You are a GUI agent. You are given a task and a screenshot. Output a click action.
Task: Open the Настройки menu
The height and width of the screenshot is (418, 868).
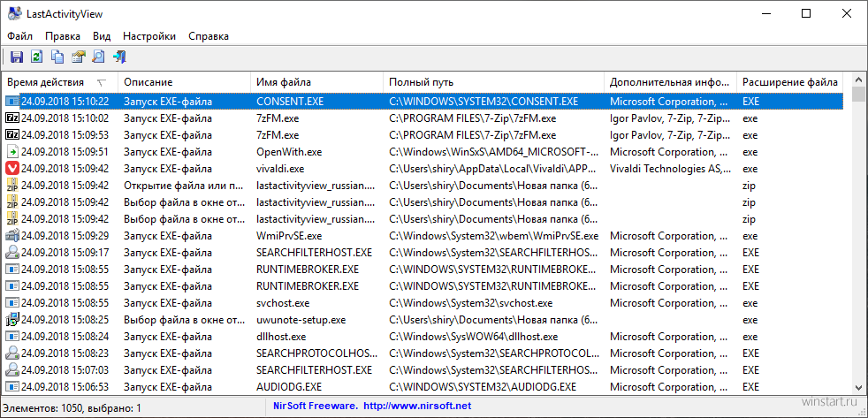point(149,36)
